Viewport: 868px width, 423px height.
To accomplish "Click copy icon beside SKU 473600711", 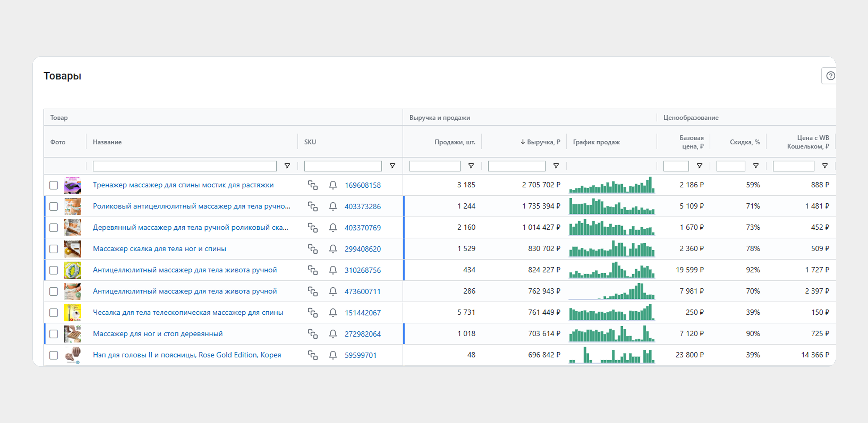I will coord(312,291).
